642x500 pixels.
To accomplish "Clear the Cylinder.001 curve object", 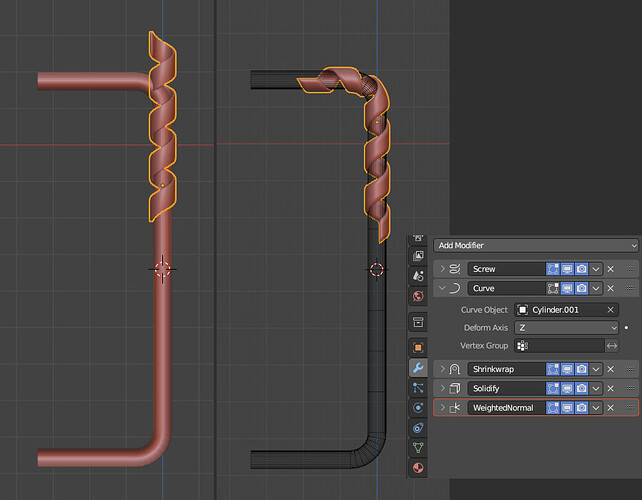I will tap(610, 310).
